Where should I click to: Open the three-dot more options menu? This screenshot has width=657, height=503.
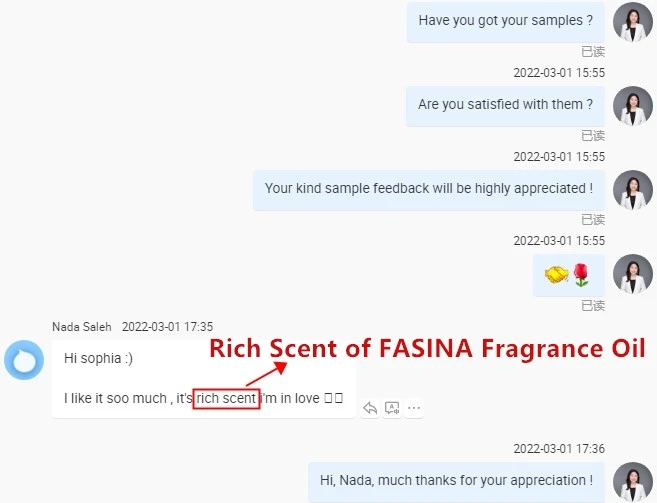(x=414, y=407)
